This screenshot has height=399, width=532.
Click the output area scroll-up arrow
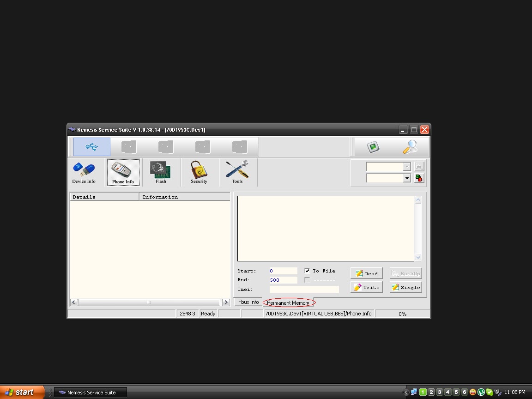(418, 200)
